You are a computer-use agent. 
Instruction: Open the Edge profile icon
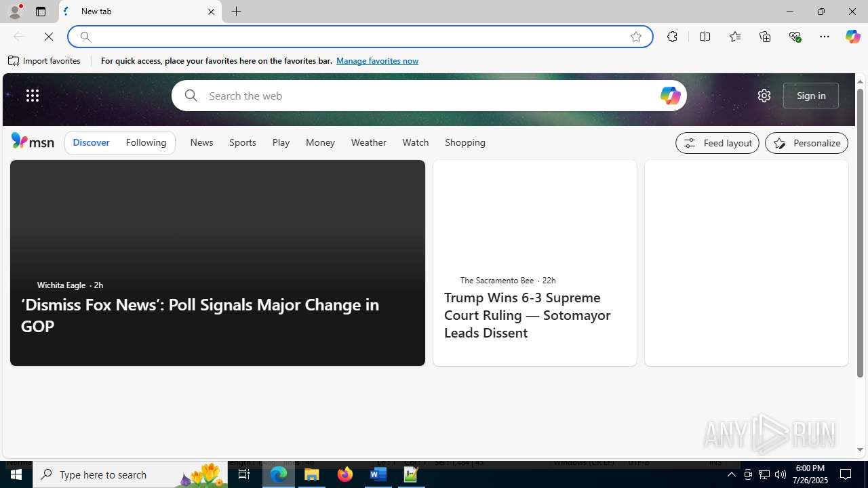[14, 12]
